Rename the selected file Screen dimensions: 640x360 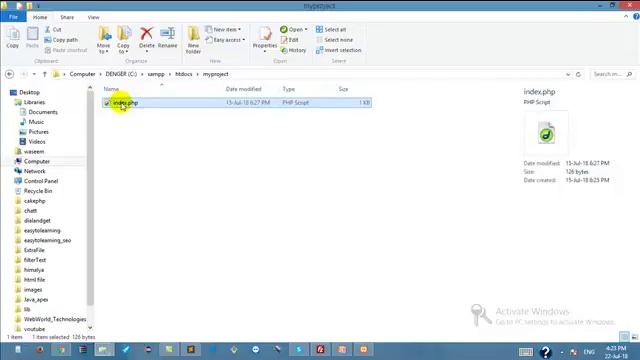tap(167, 38)
